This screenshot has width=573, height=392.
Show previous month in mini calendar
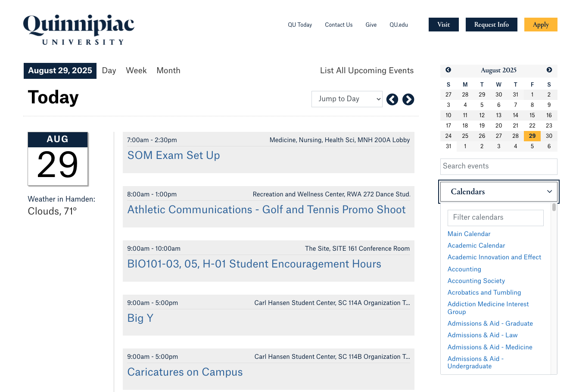[x=448, y=70]
